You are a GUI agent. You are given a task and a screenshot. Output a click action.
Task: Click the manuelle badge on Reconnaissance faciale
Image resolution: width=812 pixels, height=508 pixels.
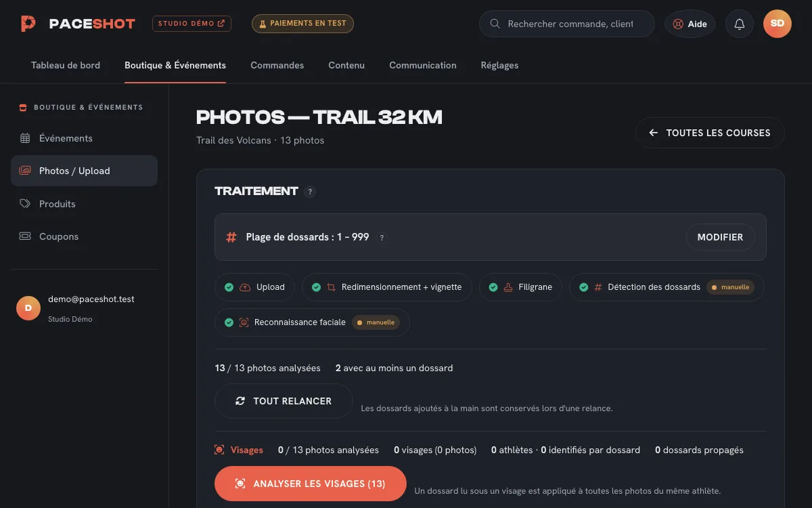coord(376,322)
